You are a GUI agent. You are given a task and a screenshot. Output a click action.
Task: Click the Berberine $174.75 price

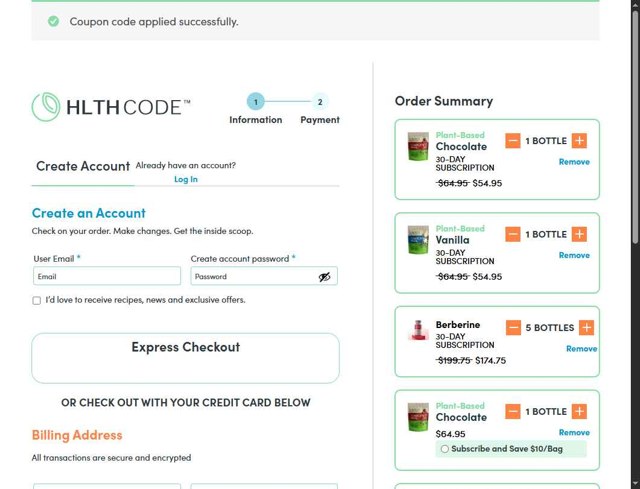[490, 360]
